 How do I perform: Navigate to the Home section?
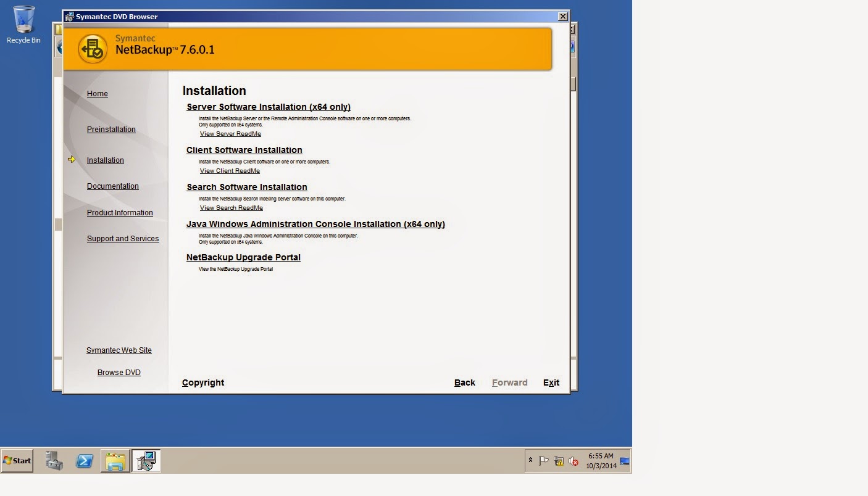point(97,93)
